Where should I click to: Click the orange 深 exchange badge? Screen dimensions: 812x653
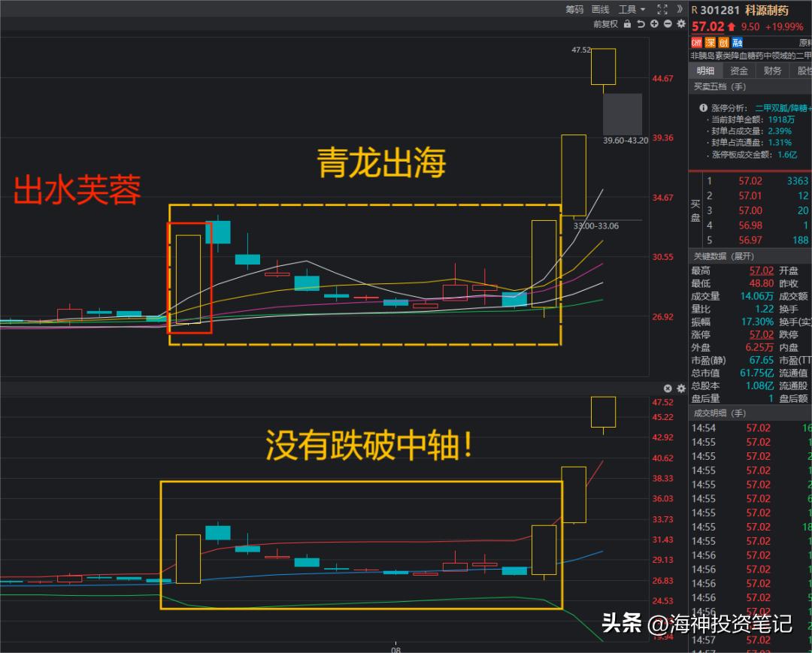(x=710, y=42)
